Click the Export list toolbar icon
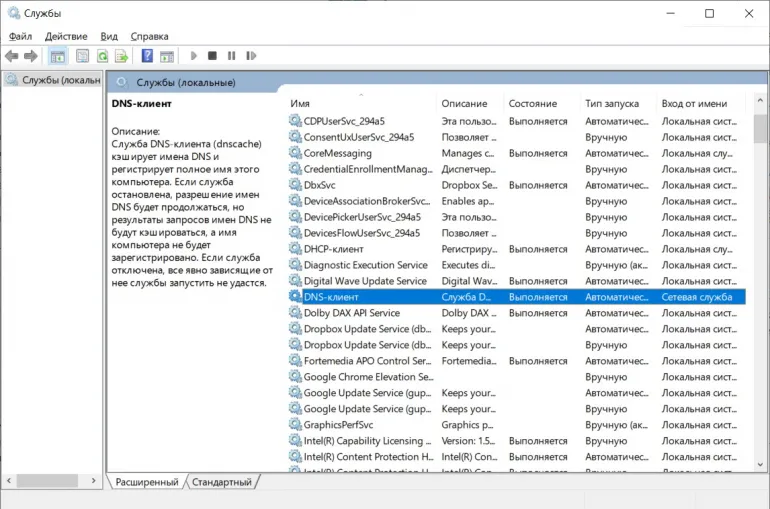The height and width of the screenshot is (509, 770). (121, 56)
